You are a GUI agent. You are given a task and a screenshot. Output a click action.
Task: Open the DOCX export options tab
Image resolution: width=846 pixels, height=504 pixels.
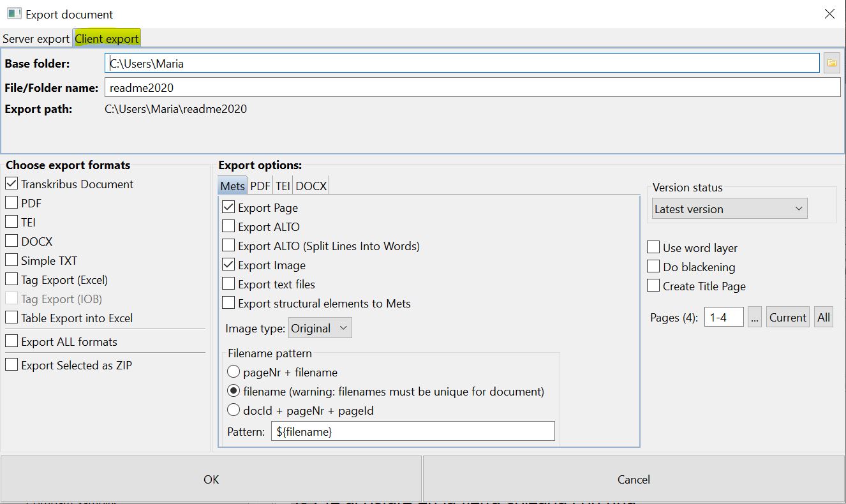(x=311, y=186)
